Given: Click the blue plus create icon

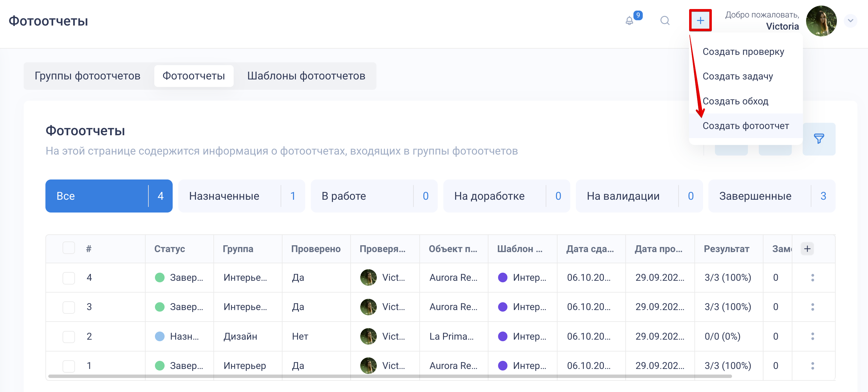Looking at the screenshot, I should [700, 21].
